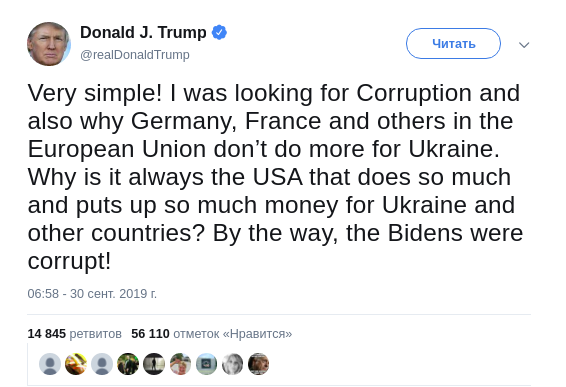The width and height of the screenshot is (566, 387).
Task: Open the avatar showing men in suits
Action: pos(128,364)
